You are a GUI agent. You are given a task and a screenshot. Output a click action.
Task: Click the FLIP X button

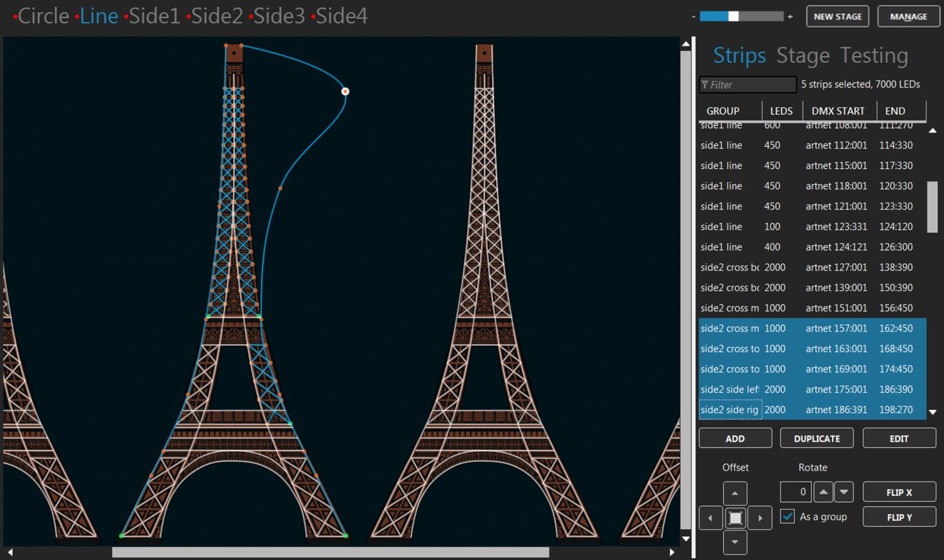899,492
